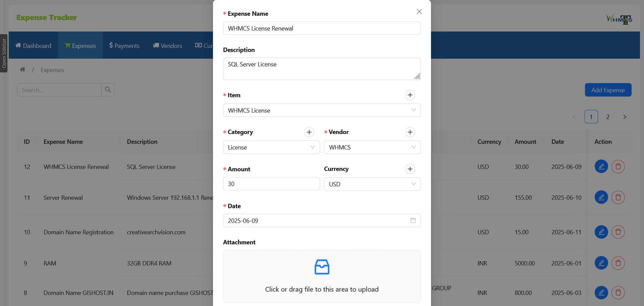Screen dimensions: 644x306
Task: Expand the Currency dropdown set to USD
Action: (x=372, y=184)
